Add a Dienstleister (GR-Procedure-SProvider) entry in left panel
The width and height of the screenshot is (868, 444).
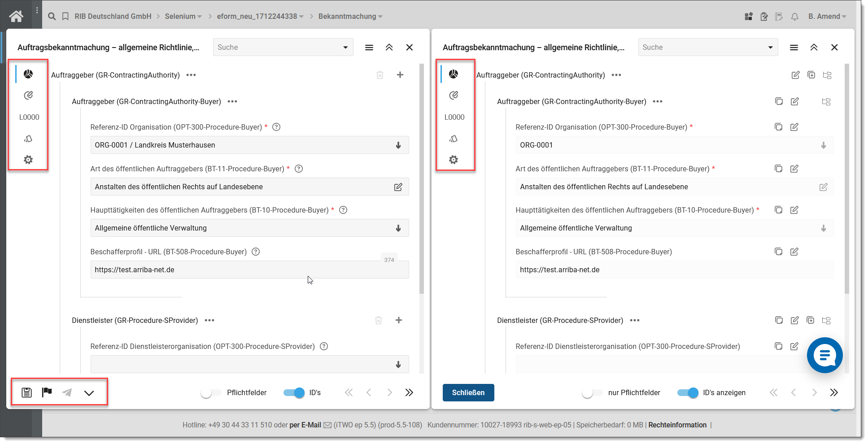[399, 320]
